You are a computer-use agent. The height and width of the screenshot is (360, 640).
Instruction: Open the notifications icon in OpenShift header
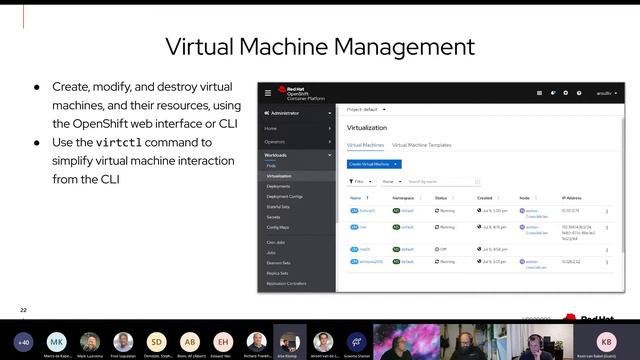click(x=553, y=93)
